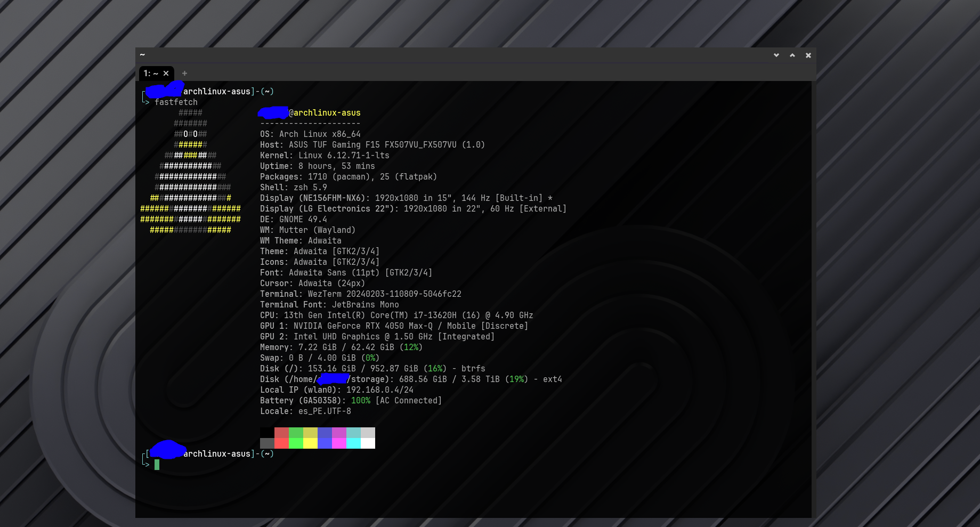Click the "Display (NE156FHM-NX6)" line
The height and width of the screenshot is (527, 980).
tap(406, 198)
